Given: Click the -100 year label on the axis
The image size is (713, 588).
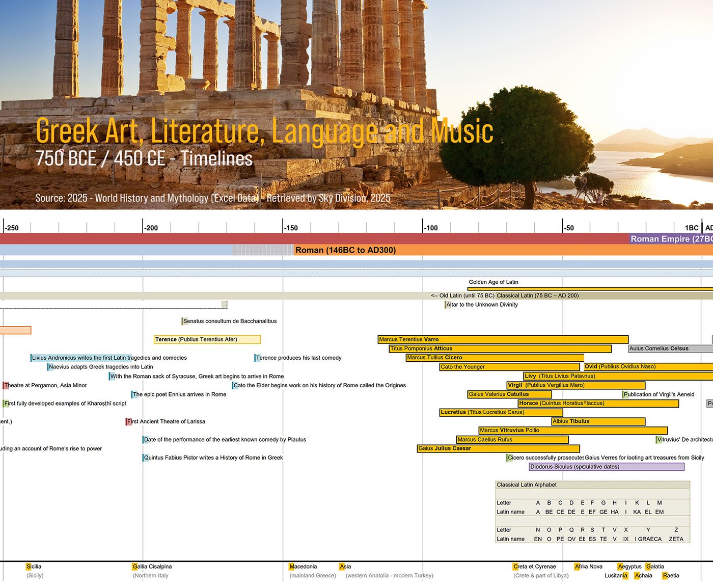Looking at the screenshot, I should pyautogui.click(x=431, y=228).
